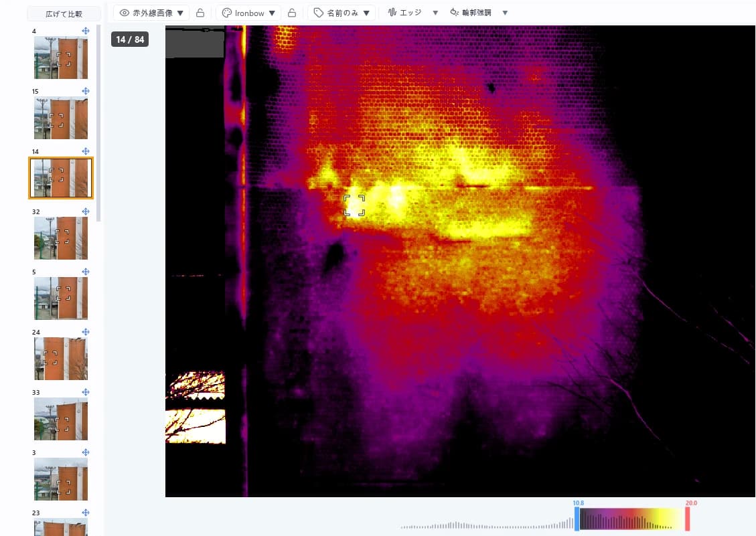Click the move icon beside thumbnail 24
Image resolution: width=756 pixels, height=536 pixels.
[x=85, y=332]
